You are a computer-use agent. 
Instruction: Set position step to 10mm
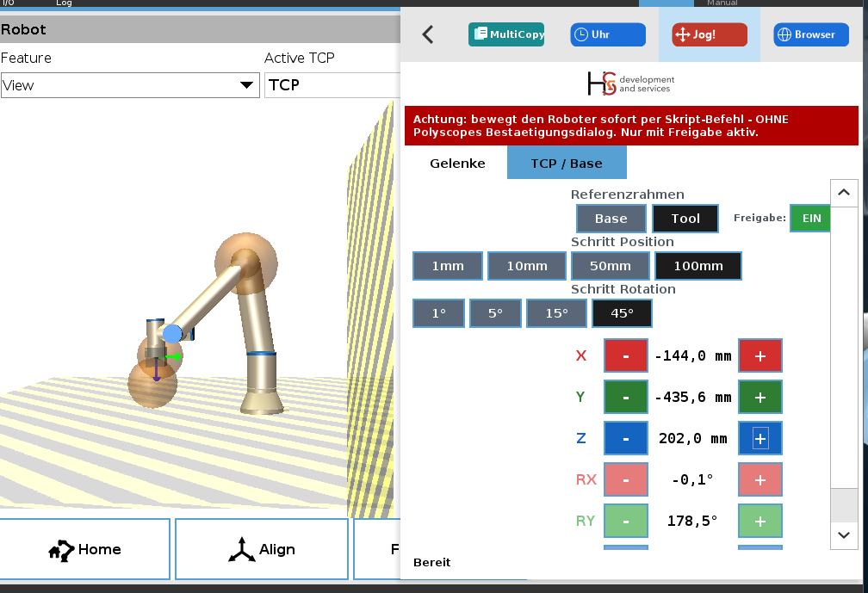coord(527,266)
